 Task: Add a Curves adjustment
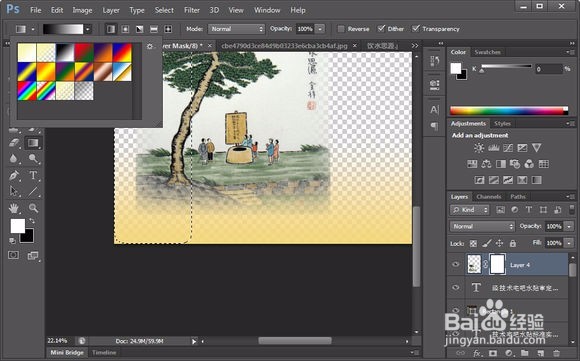508,148
